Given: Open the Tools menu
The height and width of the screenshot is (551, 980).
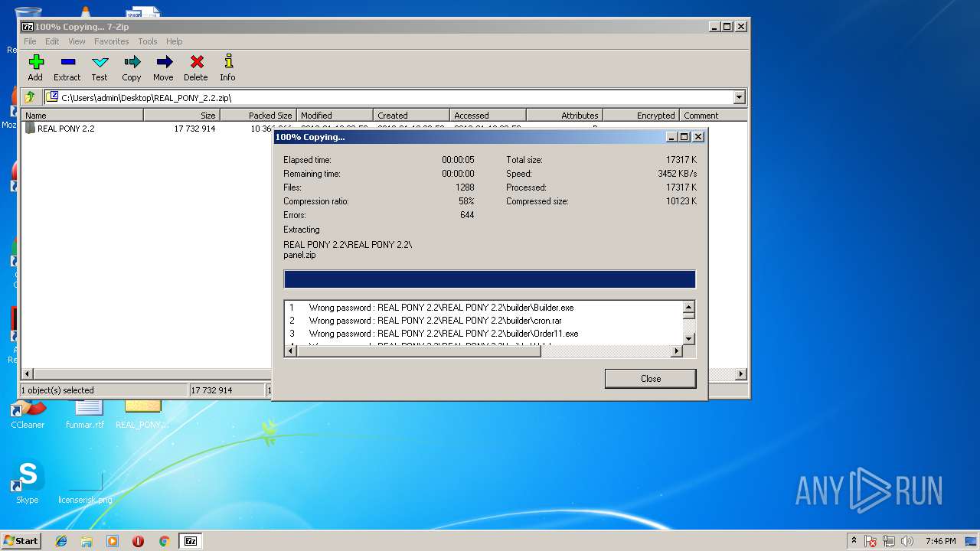Looking at the screenshot, I should 148,41.
